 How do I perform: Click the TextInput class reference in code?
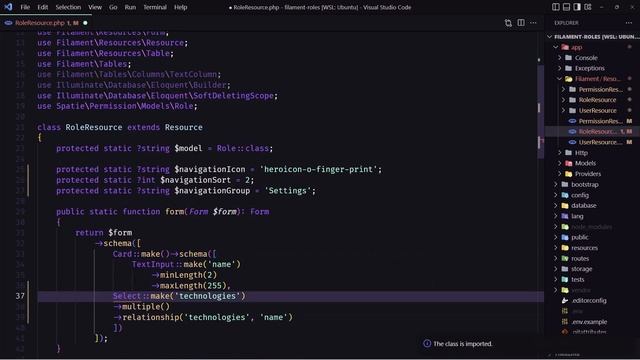[153, 264]
